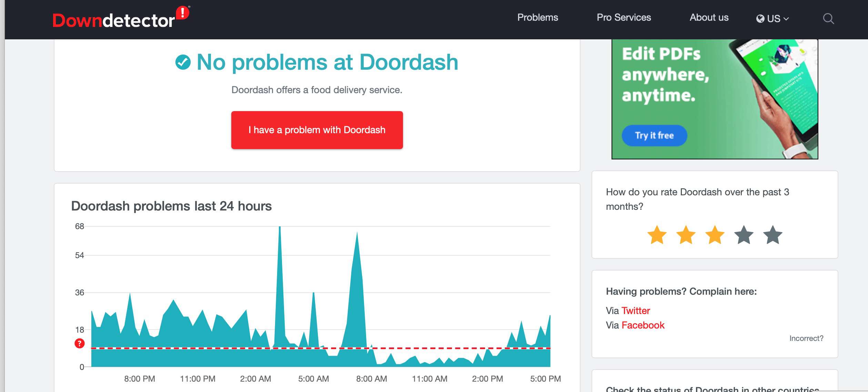Report a problem with Doordash button

point(317,130)
